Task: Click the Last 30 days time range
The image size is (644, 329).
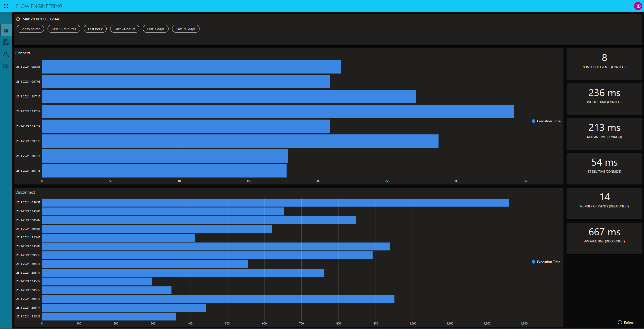Action: 185,28
